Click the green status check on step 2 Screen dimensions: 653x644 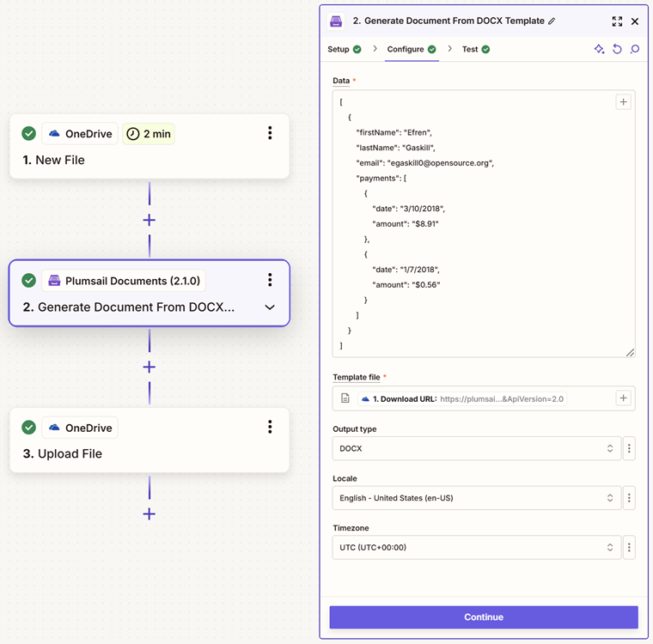point(28,281)
